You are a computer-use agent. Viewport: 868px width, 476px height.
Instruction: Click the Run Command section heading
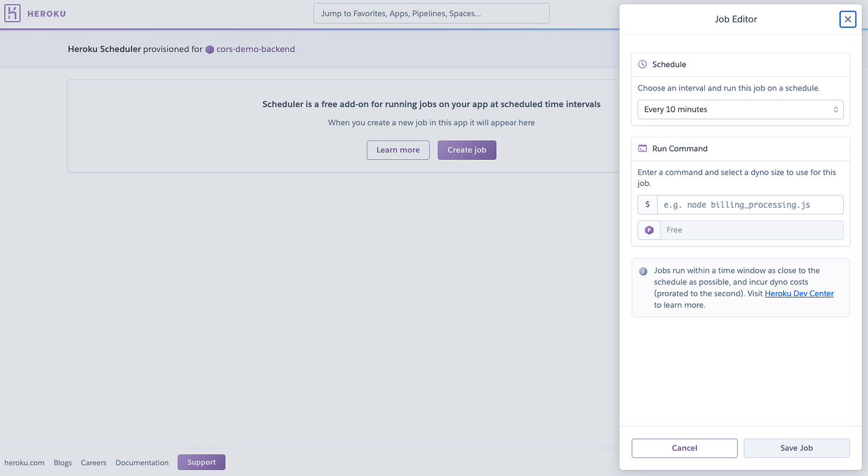[x=680, y=149]
